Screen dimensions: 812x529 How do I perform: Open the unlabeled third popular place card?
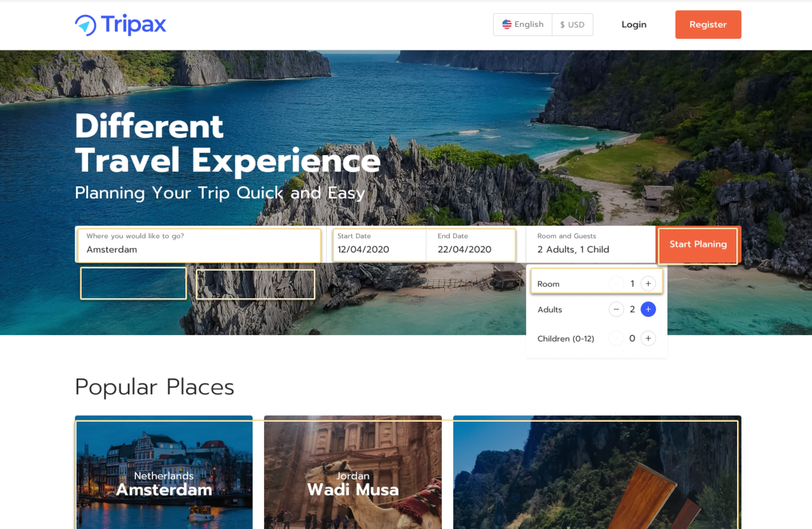pos(597,472)
